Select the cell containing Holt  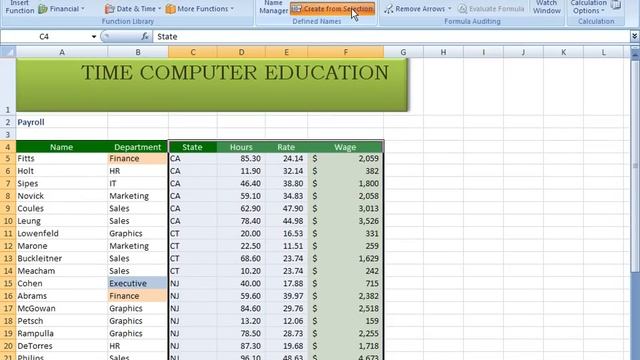62,171
